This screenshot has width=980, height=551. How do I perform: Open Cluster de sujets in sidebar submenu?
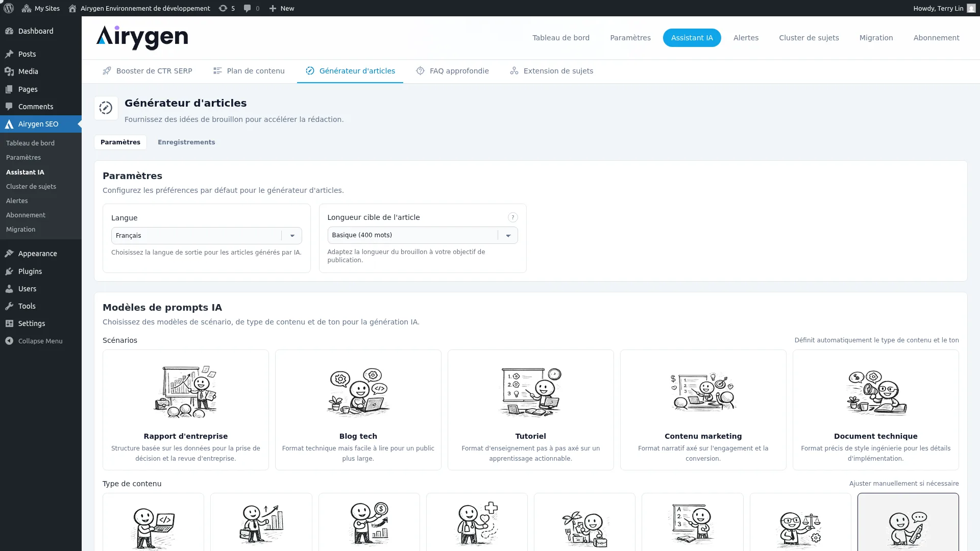pyautogui.click(x=31, y=187)
